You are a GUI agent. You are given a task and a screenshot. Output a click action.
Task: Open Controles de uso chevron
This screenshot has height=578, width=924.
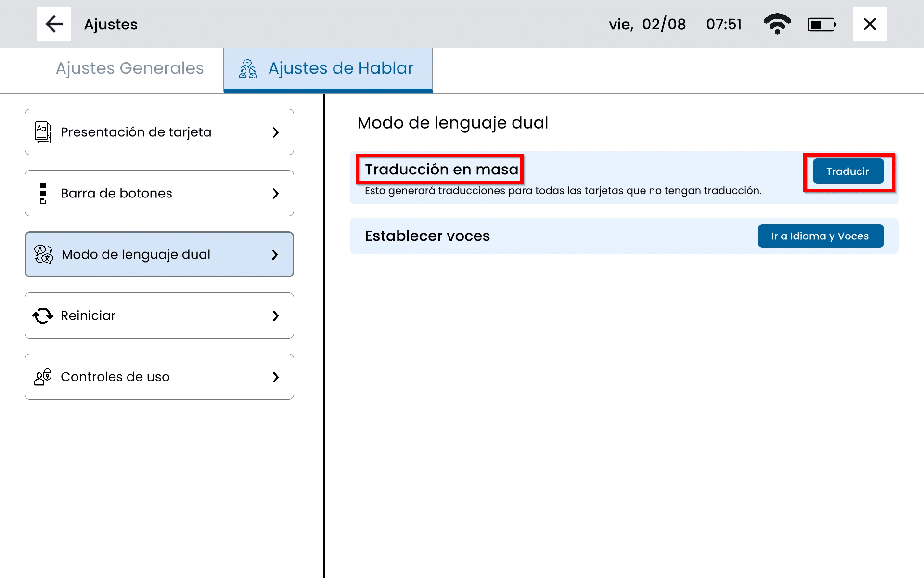275,377
